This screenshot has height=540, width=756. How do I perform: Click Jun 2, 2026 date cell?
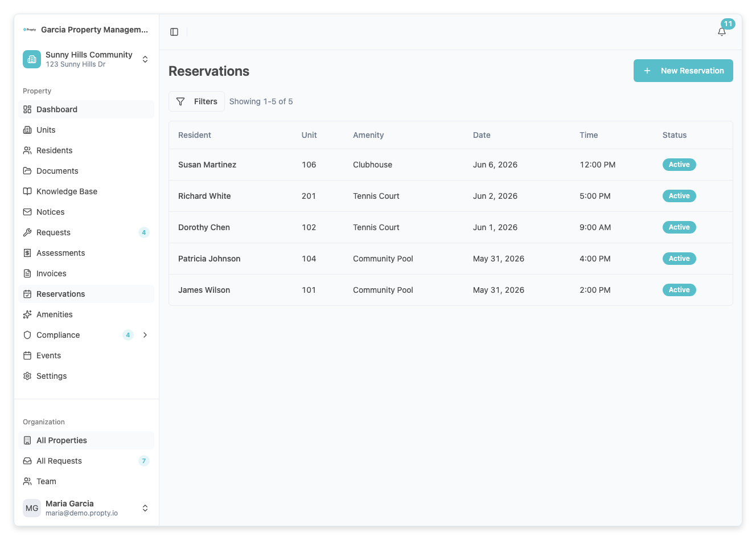(x=495, y=196)
